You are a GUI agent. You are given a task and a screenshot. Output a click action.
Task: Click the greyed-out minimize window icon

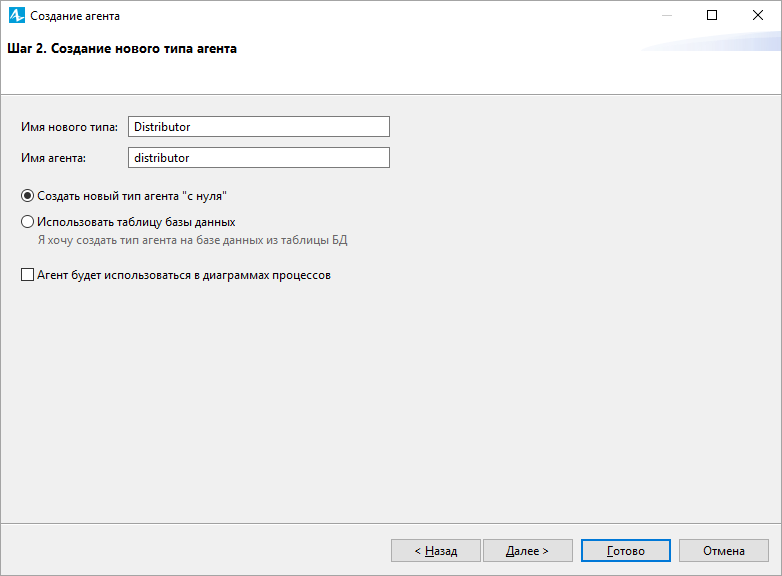tap(667, 15)
